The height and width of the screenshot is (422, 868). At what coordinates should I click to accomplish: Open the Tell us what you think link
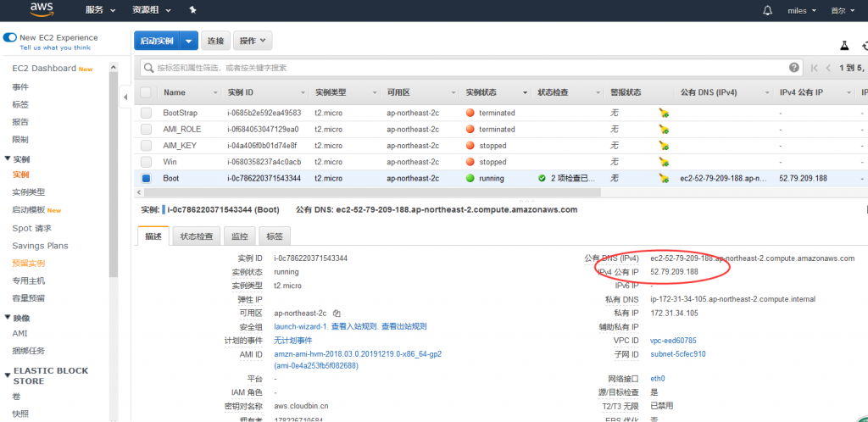pos(55,47)
